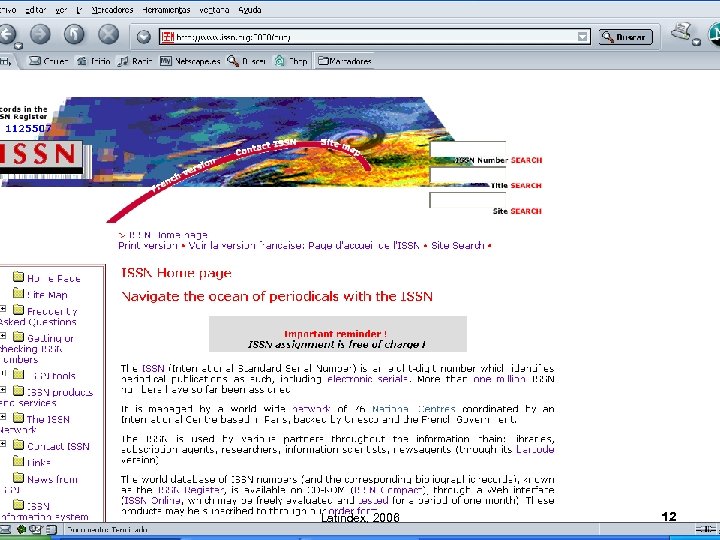Open the Ventana menu

(214, 10)
